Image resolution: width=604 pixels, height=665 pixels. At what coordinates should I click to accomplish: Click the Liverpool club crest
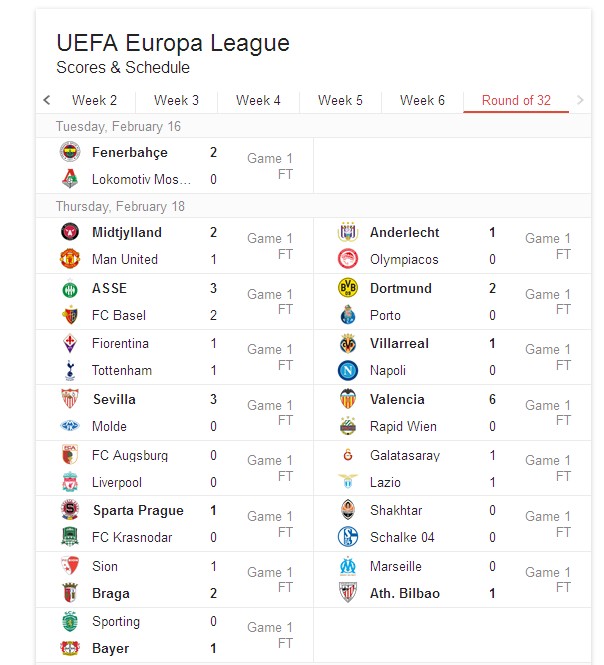69,482
